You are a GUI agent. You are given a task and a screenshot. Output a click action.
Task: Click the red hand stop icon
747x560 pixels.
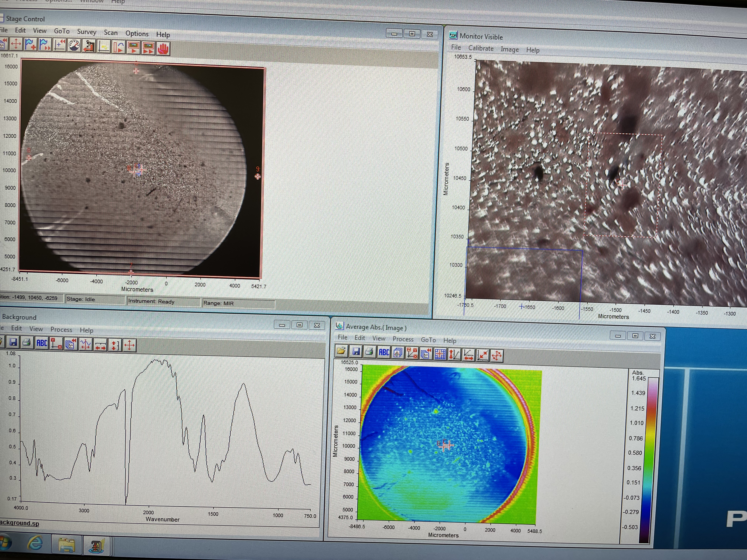click(x=163, y=49)
